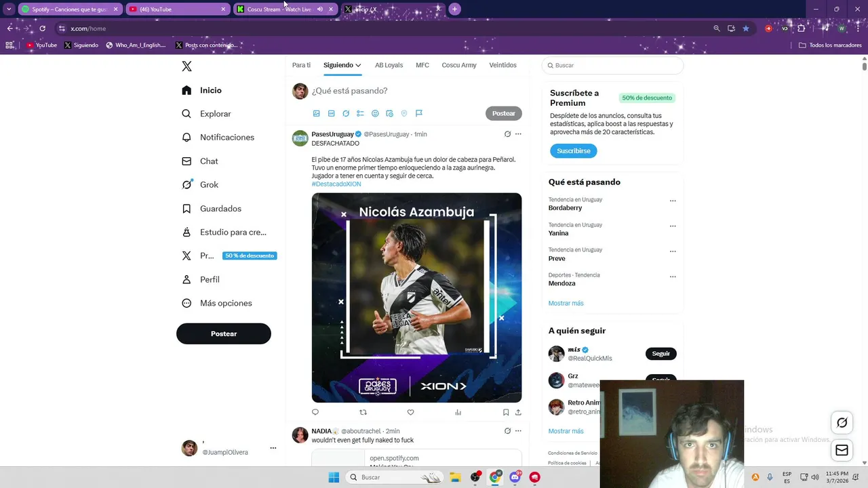View analytics of PasesUruguay post
868x488 pixels.
tap(458, 412)
